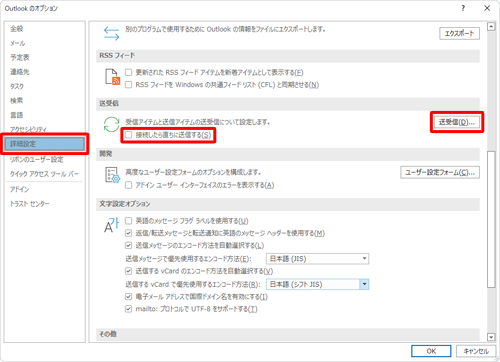Uncheck international domain names in addresses
This screenshot has width=500, height=362.
click(x=128, y=297)
